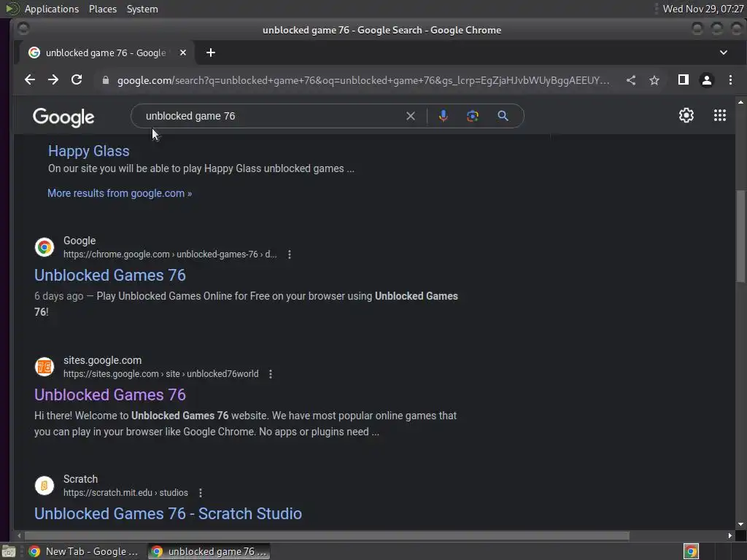Click the scroll up arrow
Screen dimensions: 747x560
740,102
